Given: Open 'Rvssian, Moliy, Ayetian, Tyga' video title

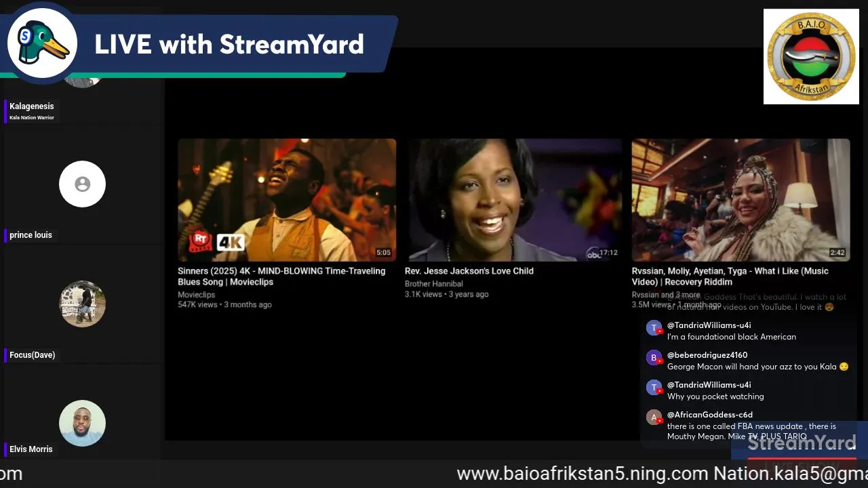Looking at the screenshot, I should [730, 276].
